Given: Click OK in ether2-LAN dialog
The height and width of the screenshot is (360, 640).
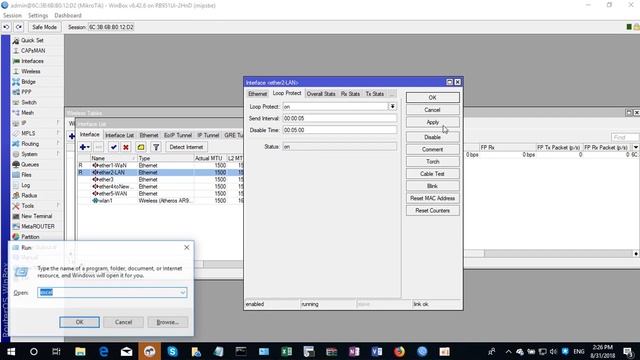Looking at the screenshot, I should click(433, 98).
